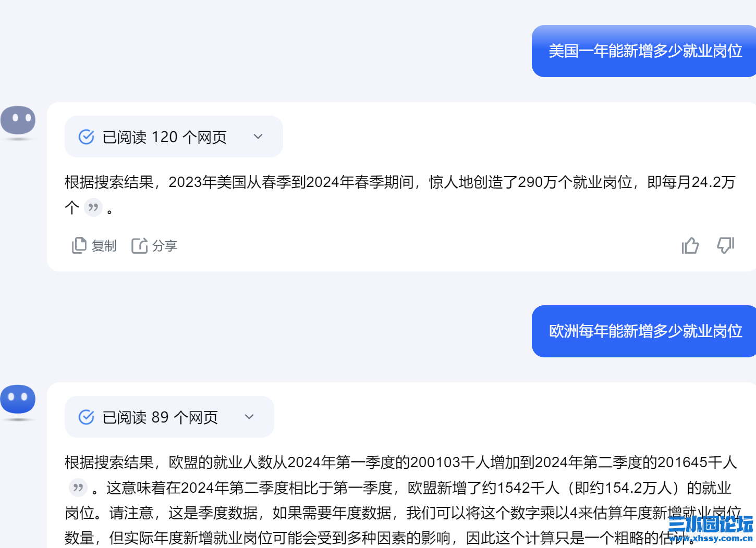Select the user message 欧洲每年能新增多少就业岗位
This screenshot has width=756, height=548.
(x=645, y=331)
